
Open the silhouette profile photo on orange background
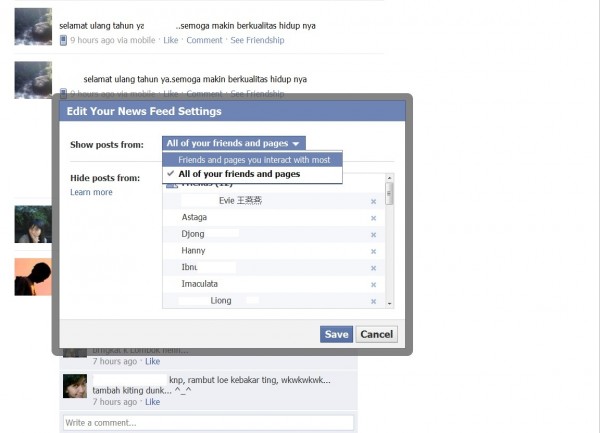point(33,277)
